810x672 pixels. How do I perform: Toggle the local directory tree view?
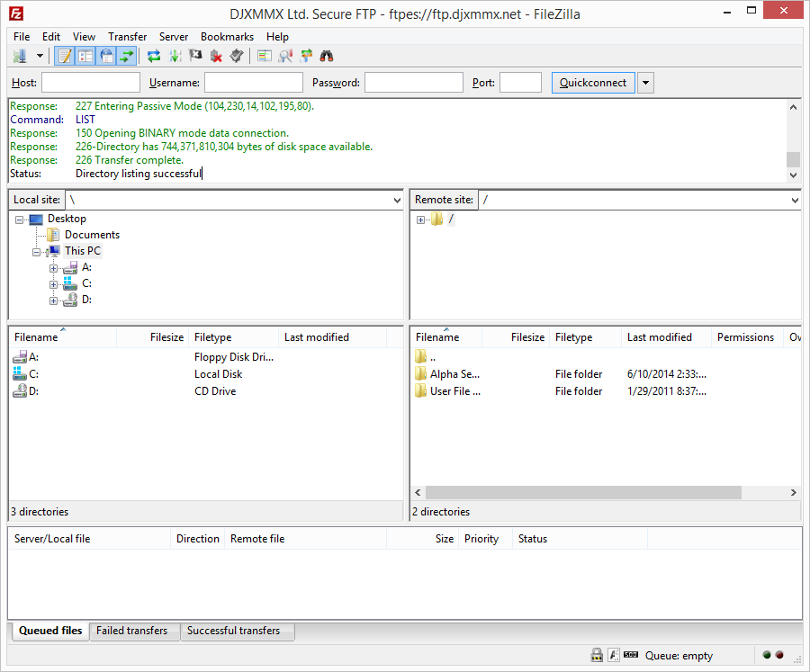85,56
